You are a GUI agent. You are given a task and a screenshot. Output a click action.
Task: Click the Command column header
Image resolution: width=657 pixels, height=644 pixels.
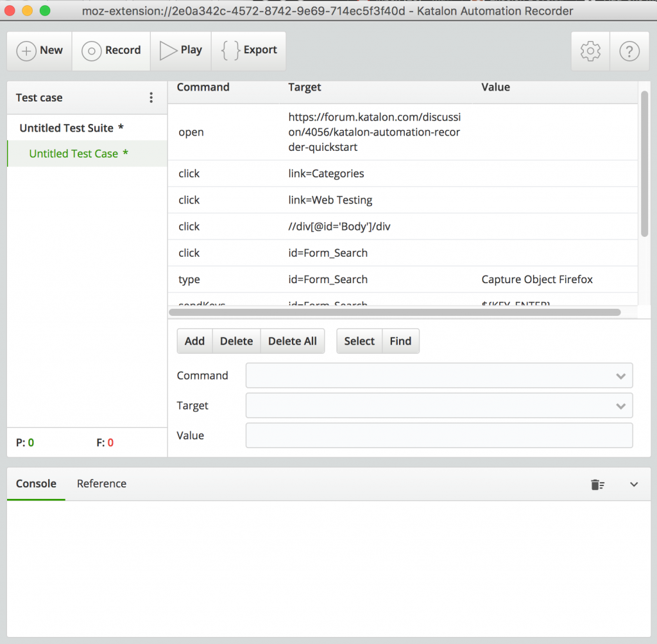pyautogui.click(x=203, y=87)
